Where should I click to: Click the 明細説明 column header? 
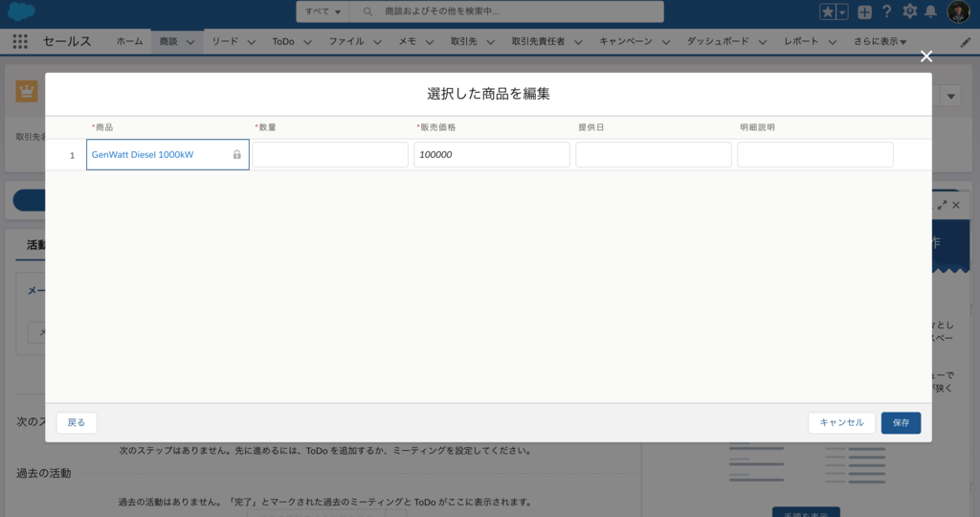(758, 127)
